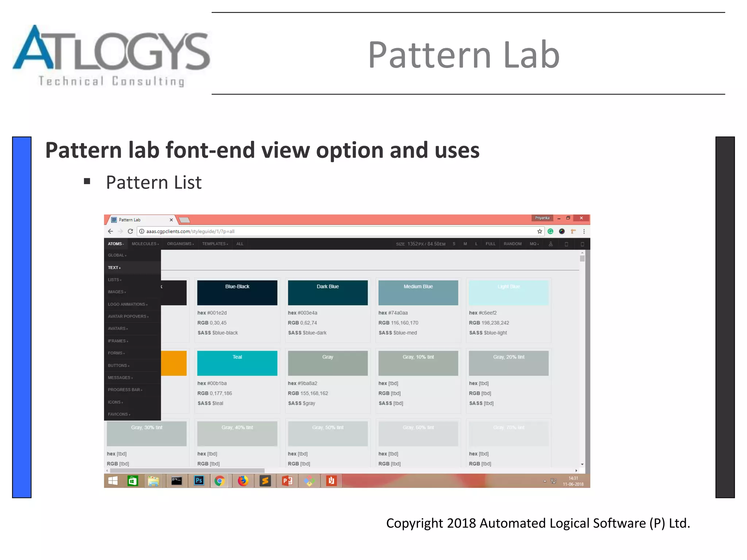Click the browser back arrow
This screenshot has width=747, height=560.
[111, 231]
